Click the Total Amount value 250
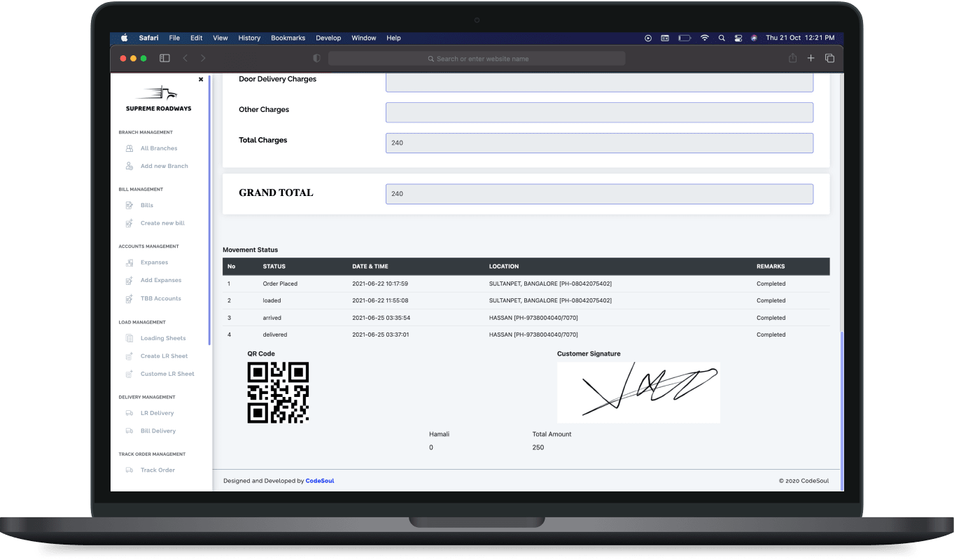The image size is (954, 560). pos(538,447)
